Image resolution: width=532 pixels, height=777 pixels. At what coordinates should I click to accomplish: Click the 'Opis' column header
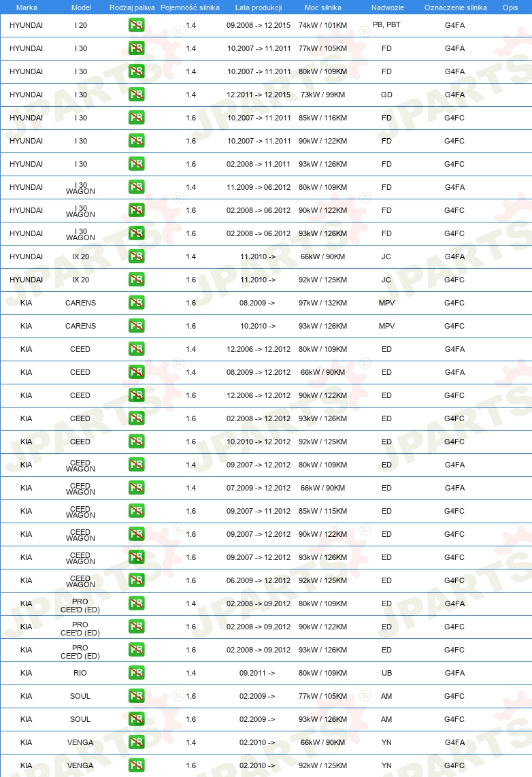click(x=510, y=7)
